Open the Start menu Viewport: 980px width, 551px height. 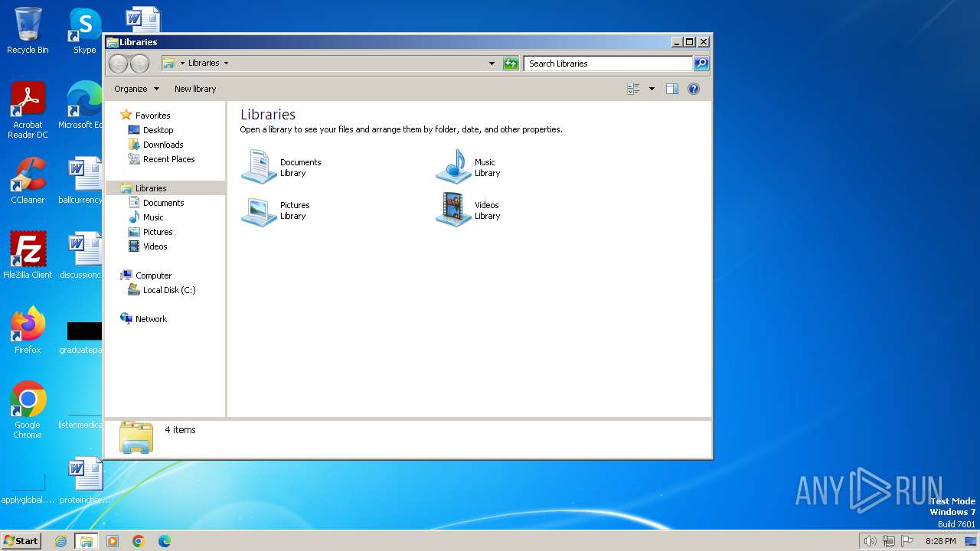pos(21,541)
